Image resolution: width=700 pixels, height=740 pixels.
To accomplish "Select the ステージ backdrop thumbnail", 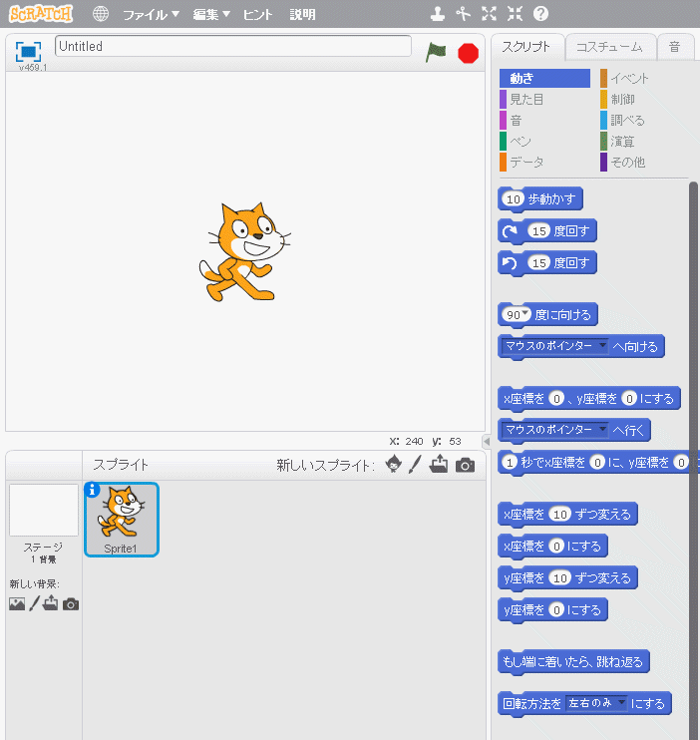I will coord(44,511).
